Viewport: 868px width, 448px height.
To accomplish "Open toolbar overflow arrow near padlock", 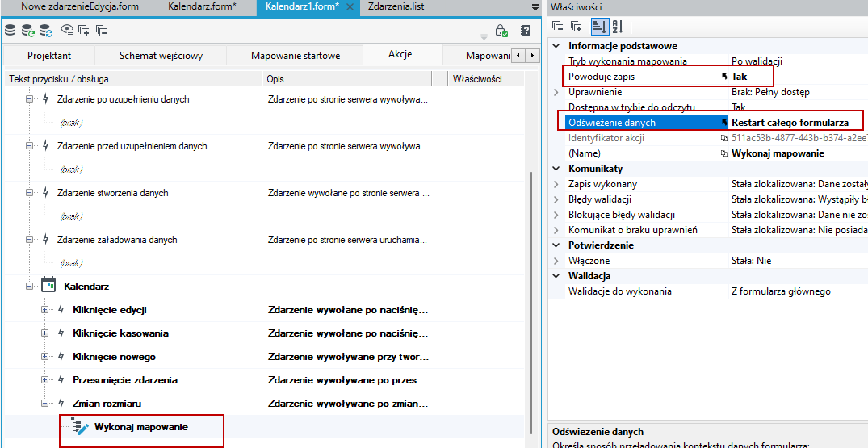I will tap(484, 36).
